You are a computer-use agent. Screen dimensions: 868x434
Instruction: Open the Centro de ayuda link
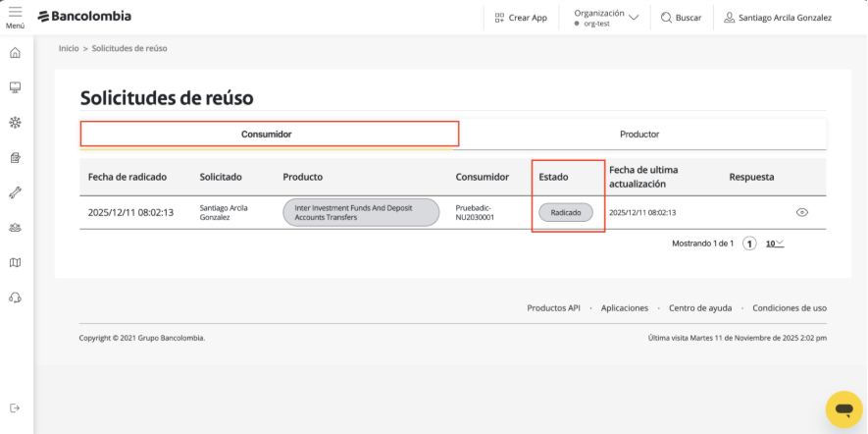tap(698, 307)
